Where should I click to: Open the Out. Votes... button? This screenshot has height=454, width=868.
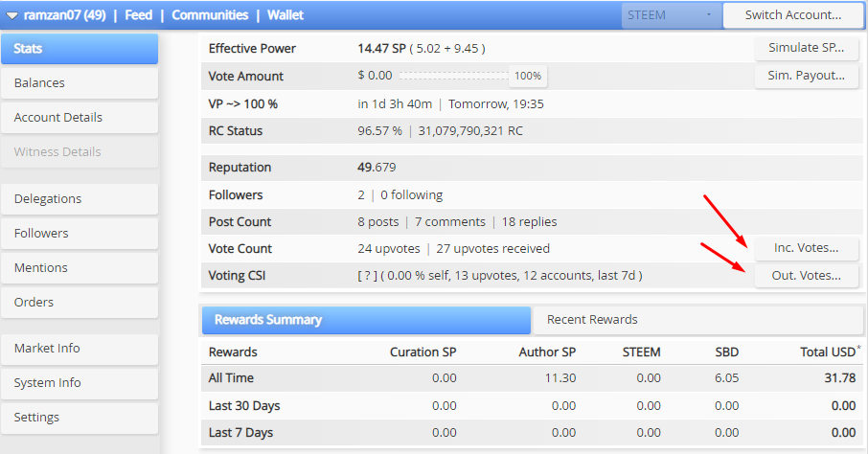point(806,275)
